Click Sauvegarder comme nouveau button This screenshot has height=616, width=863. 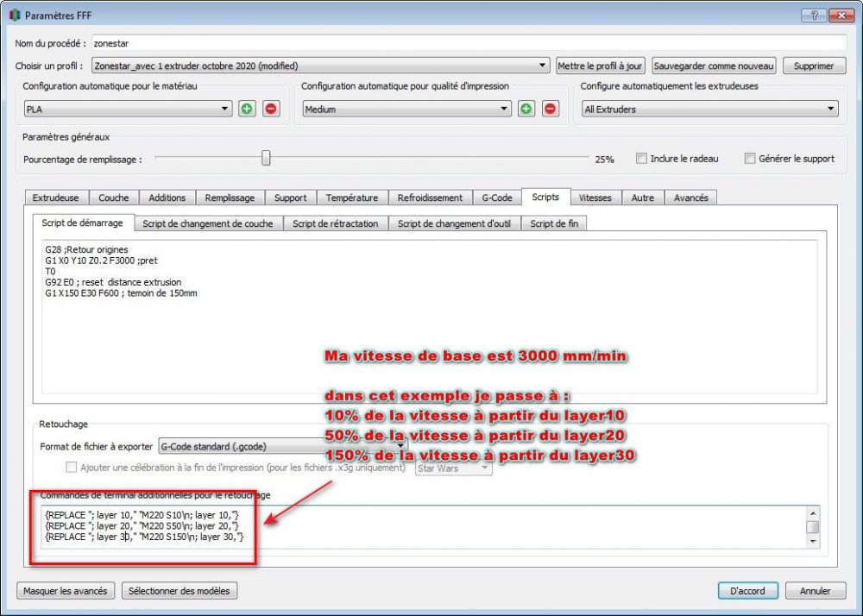(714, 66)
